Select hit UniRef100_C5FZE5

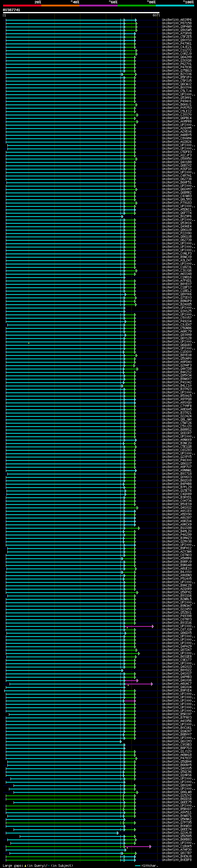tap(176, 37)
